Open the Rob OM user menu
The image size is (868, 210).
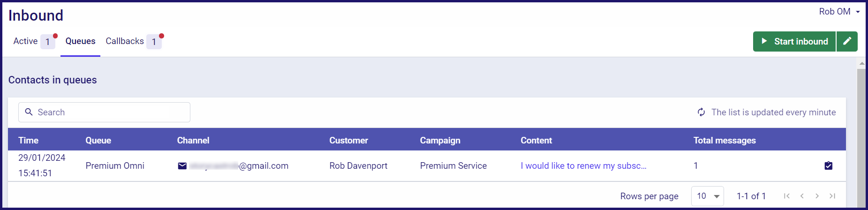click(839, 12)
